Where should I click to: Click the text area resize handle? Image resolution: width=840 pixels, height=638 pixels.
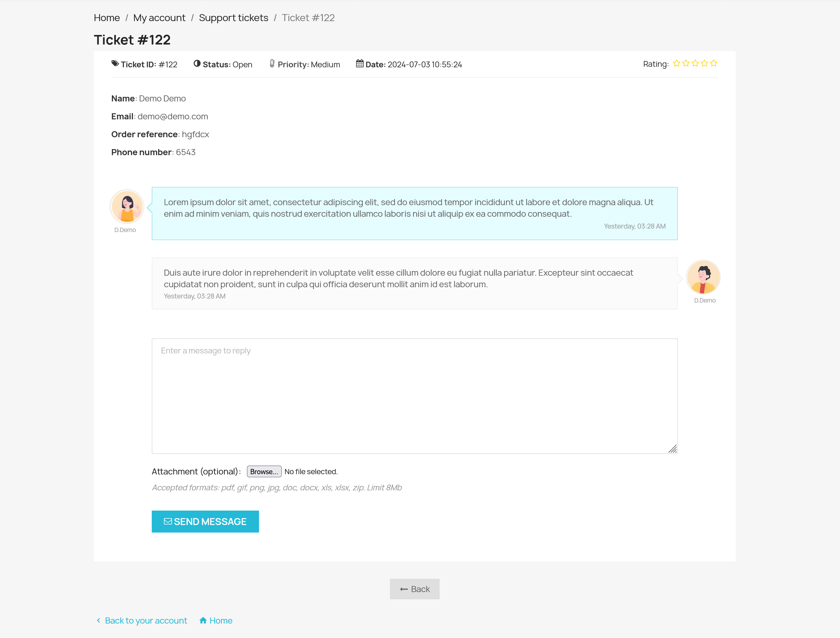pyautogui.click(x=672, y=449)
